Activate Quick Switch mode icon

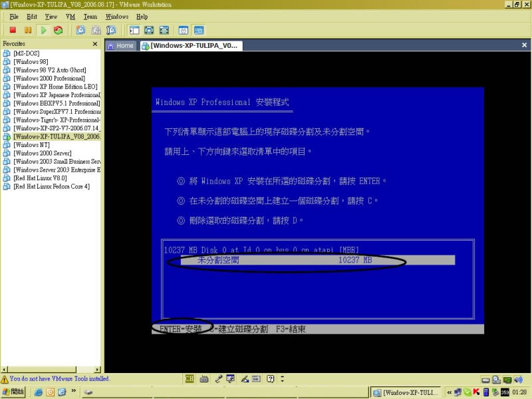click(164, 30)
